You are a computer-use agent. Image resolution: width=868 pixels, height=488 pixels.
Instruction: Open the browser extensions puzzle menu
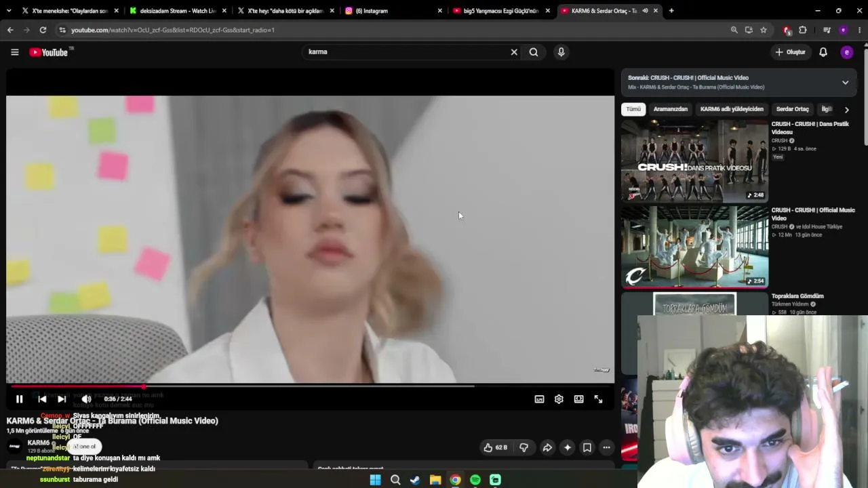point(803,30)
